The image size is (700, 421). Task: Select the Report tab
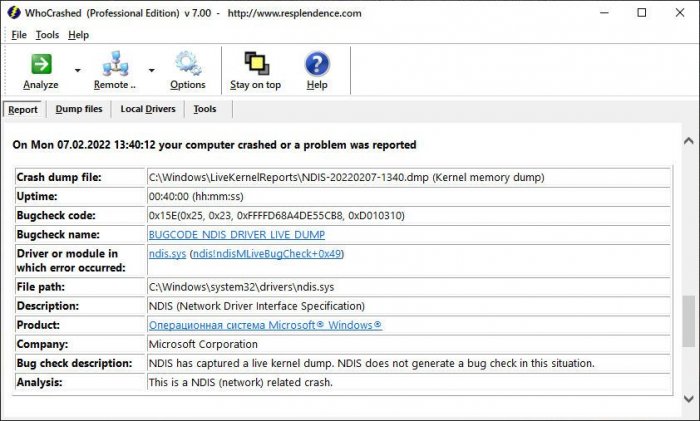pos(23,109)
